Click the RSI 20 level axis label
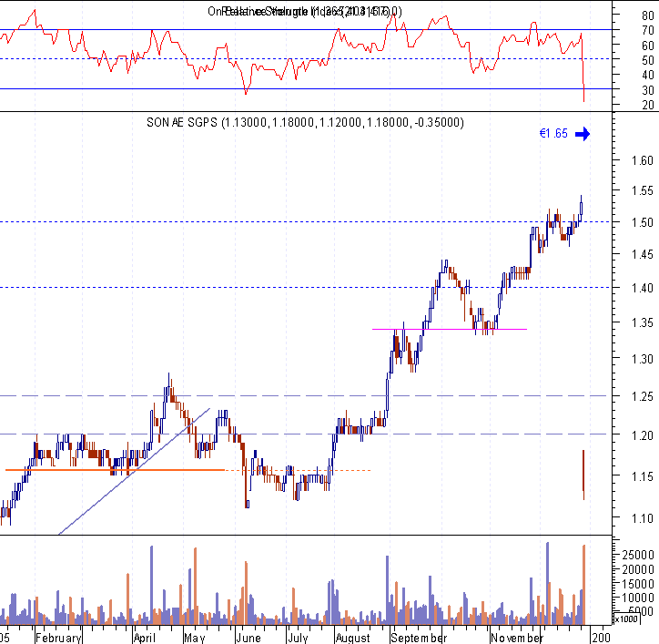Image resolution: width=659 pixels, height=644 pixels. point(648,105)
